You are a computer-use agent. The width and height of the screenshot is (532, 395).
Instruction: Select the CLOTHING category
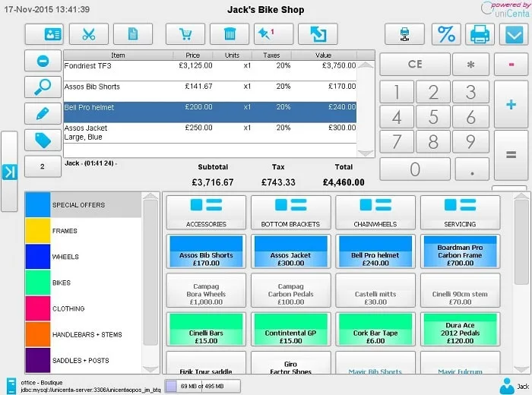(83, 308)
